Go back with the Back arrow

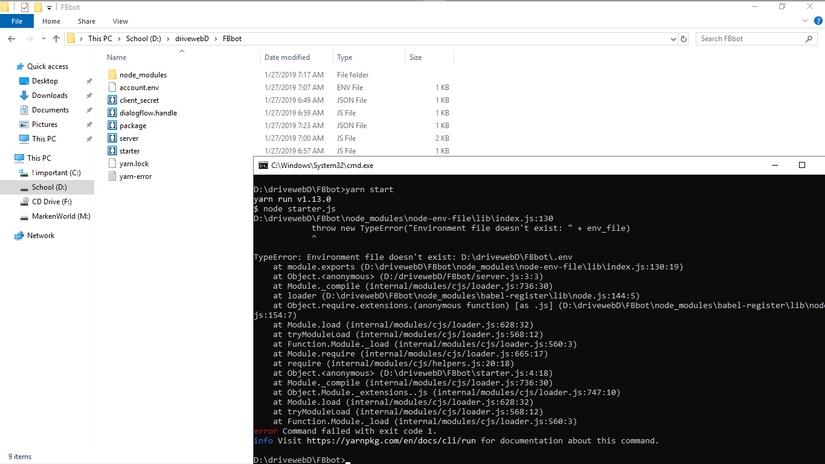tap(12, 39)
